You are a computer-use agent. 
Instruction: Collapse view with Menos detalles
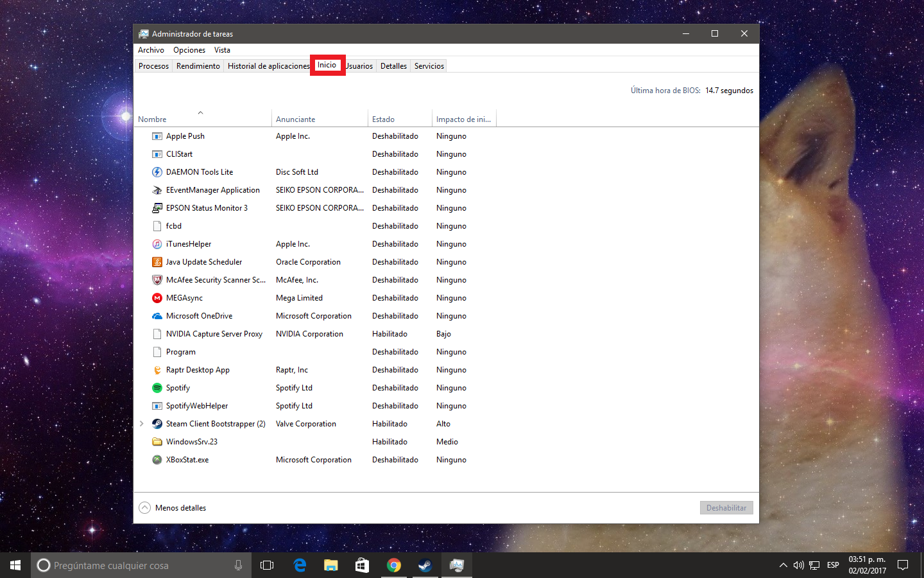[x=173, y=507]
